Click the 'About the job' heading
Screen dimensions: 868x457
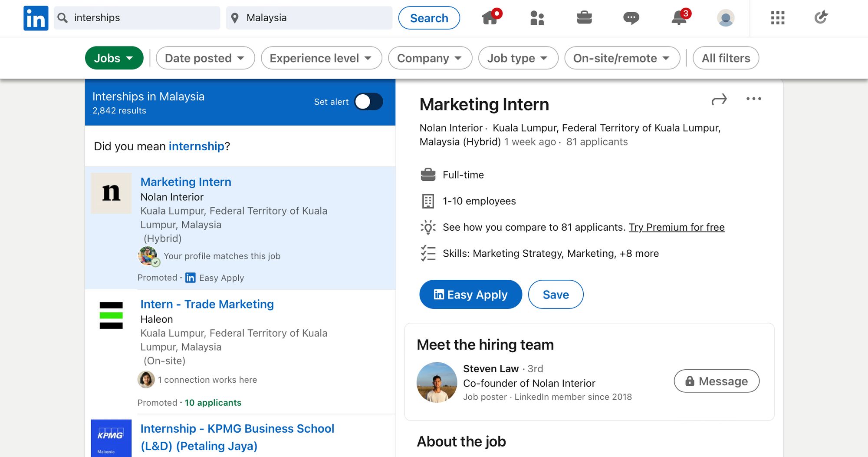461,441
